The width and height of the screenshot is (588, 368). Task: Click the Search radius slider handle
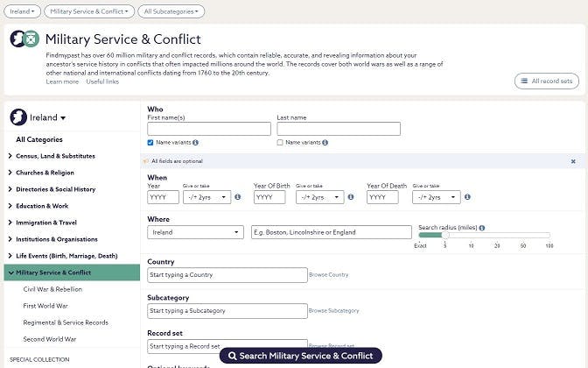(445, 235)
